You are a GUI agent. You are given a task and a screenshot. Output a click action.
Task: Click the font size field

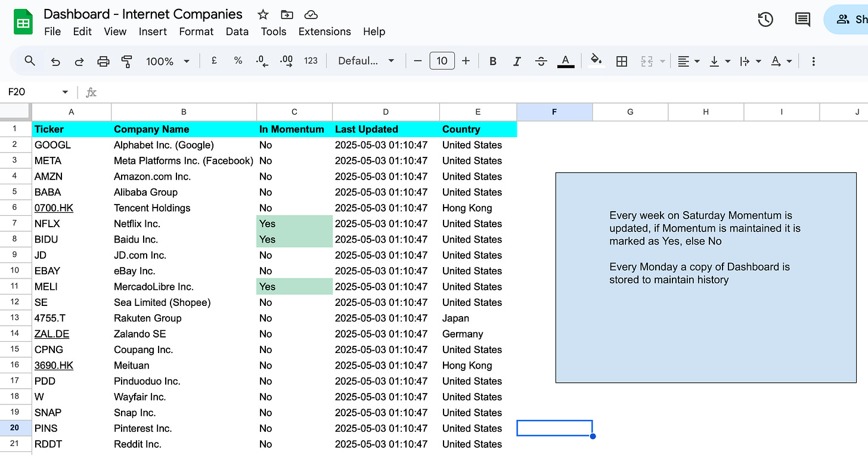[442, 61]
